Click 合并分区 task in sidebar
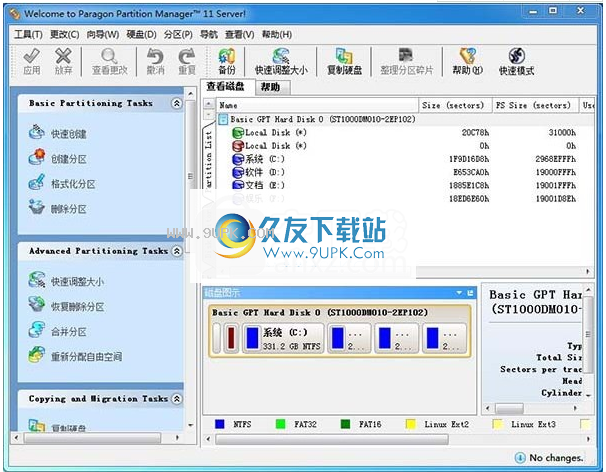Screen dimensions: 606x472 (x=69, y=332)
